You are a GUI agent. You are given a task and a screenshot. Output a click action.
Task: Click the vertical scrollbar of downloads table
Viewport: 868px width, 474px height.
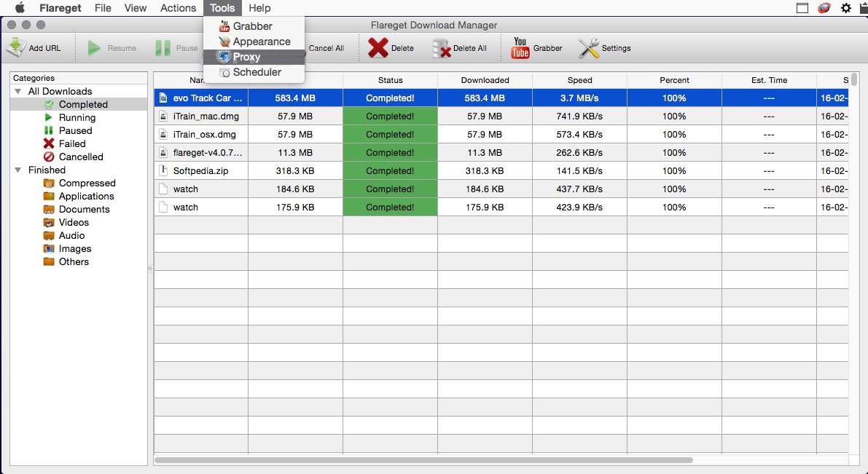[x=854, y=79]
